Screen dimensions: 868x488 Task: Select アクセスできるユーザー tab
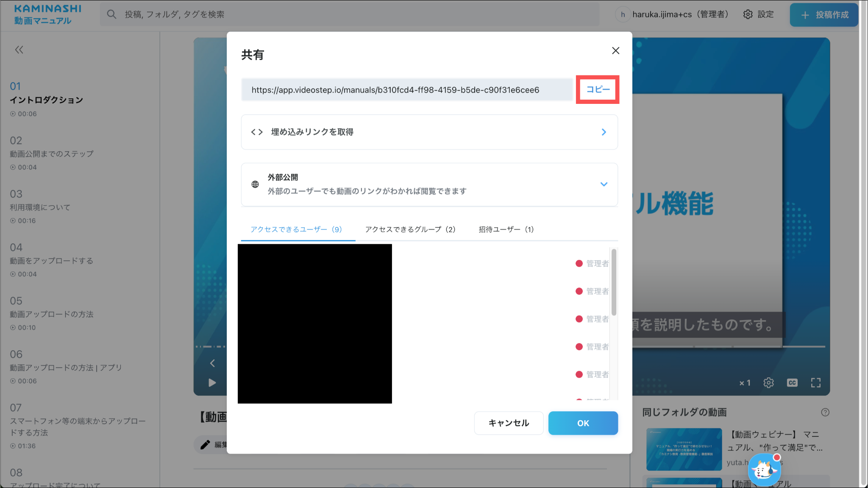tap(296, 229)
